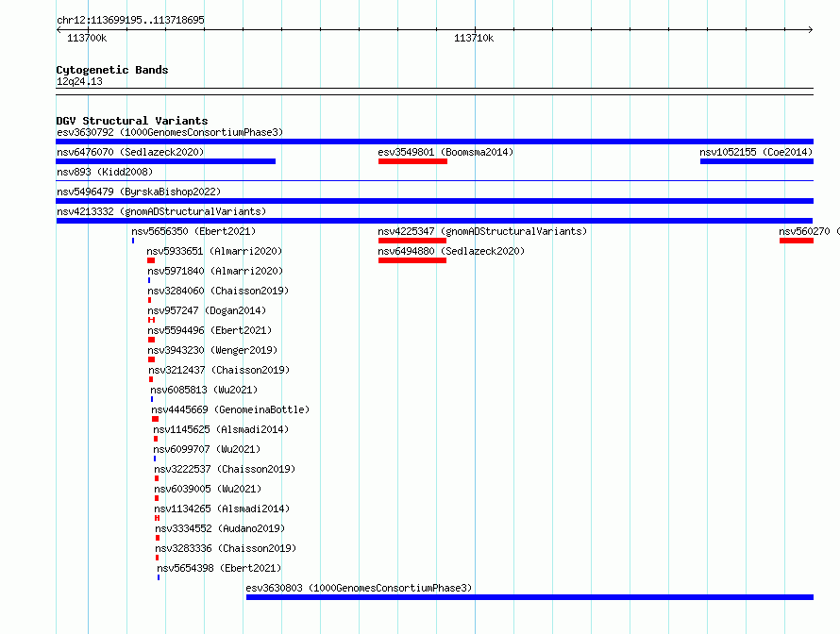The height and width of the screenshot is (634, 840).
Task: Open nsv3334552 Audano2019 variant
Action: click(220, 528)
